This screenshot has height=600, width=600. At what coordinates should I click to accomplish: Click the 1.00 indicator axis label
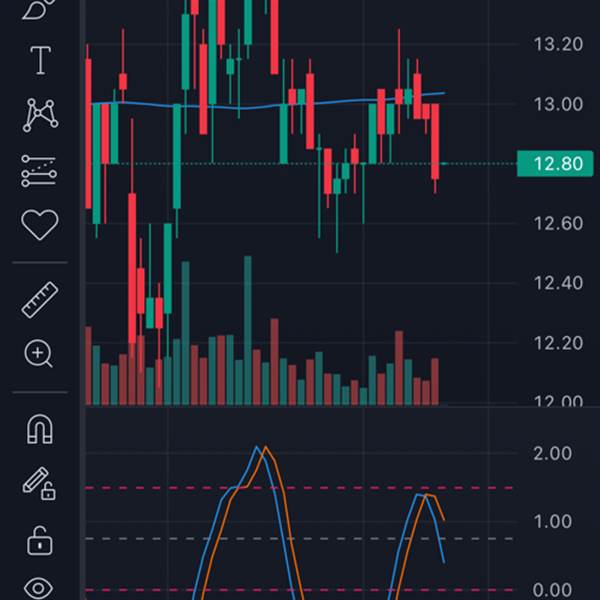point(553,522)
